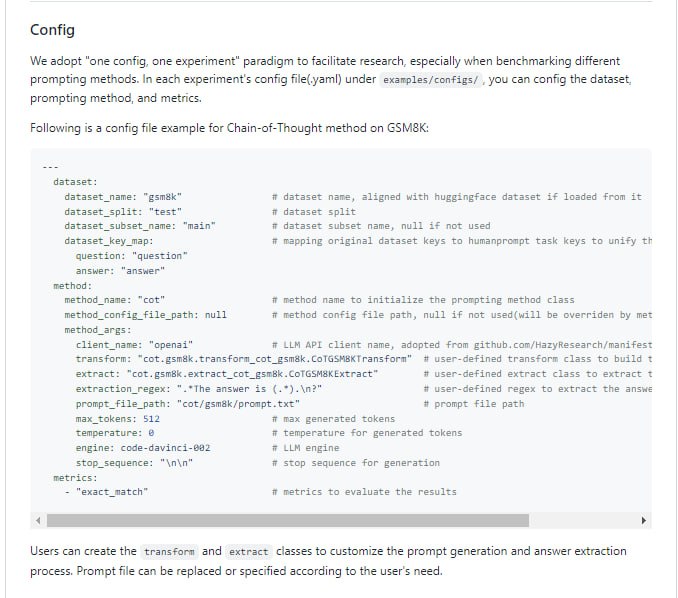Click the "method:" key in the YAML
Screen dimensions: 678x598
(72, 285)
